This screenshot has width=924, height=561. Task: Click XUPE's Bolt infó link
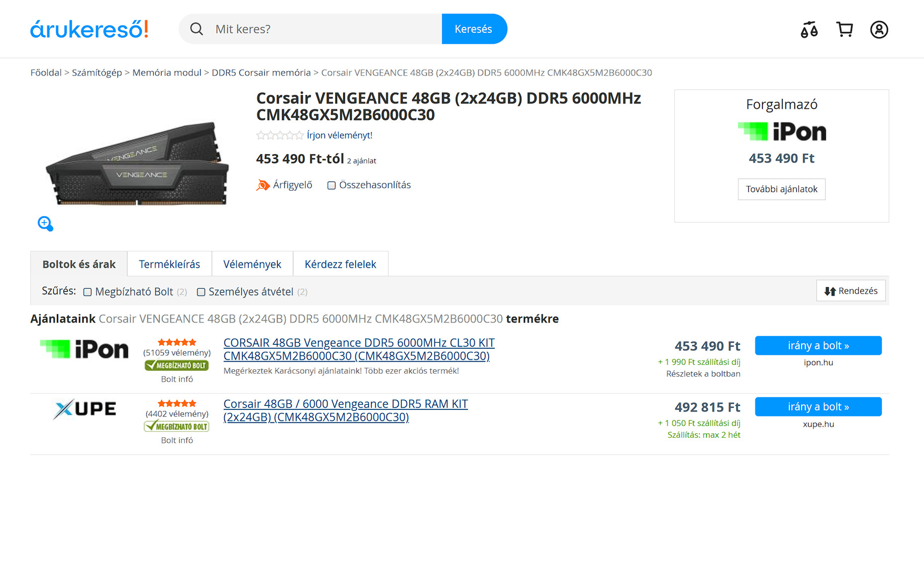[177, 440]
